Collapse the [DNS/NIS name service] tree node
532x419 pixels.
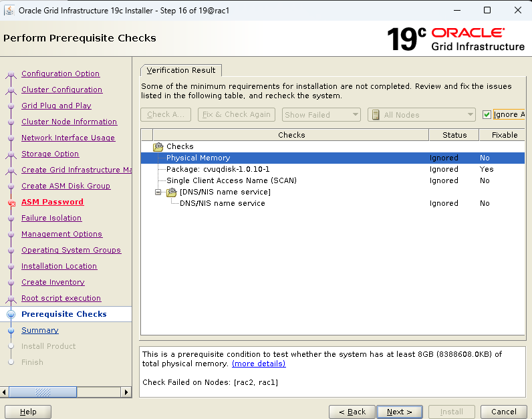[158, 192]
